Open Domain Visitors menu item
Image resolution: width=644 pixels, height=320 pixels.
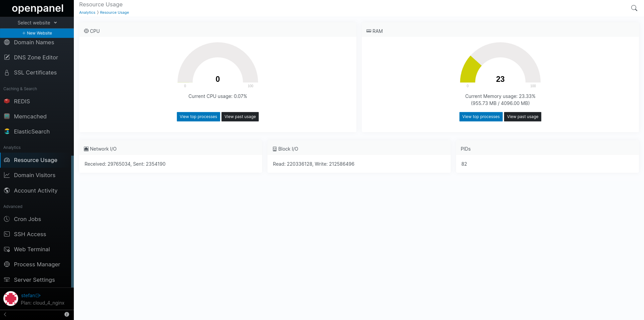36,175
